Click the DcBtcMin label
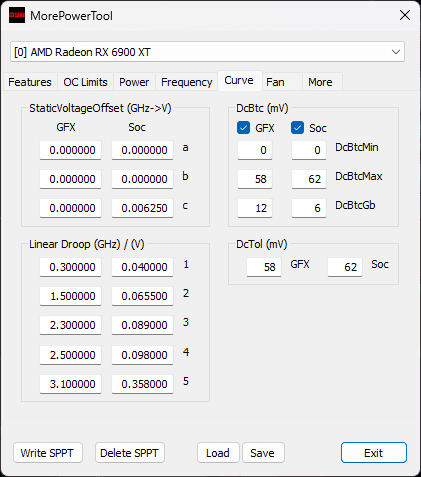The height and width of the screenshot is (477, 421). coord(357,147)
